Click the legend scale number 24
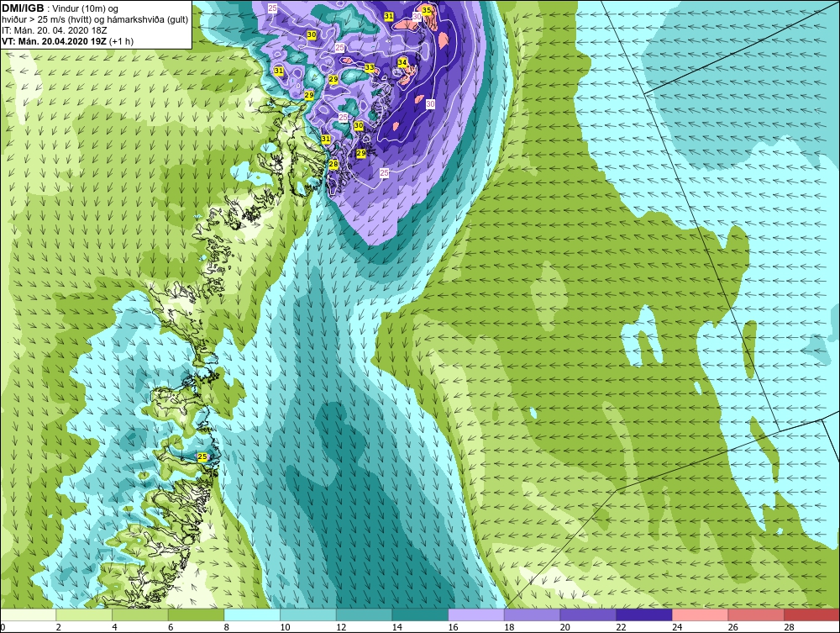The height and width of the screenshot is (633, 840). tap(677, 627)
